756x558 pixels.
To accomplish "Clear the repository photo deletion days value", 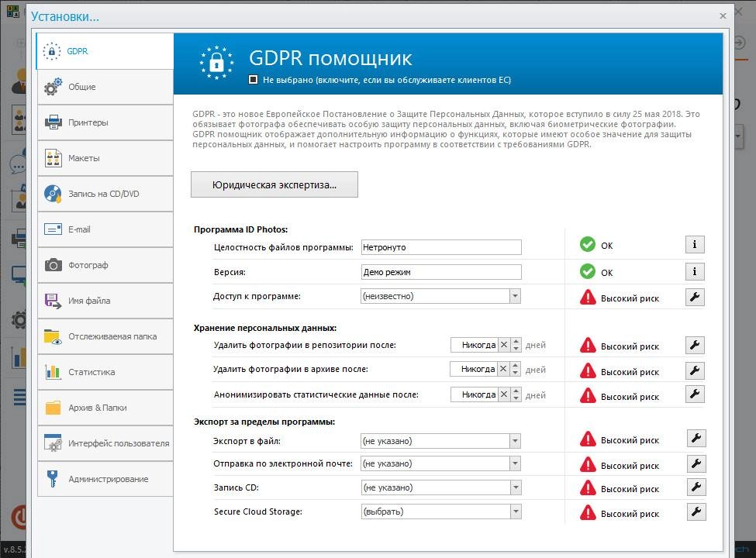I will click(504, 345).
